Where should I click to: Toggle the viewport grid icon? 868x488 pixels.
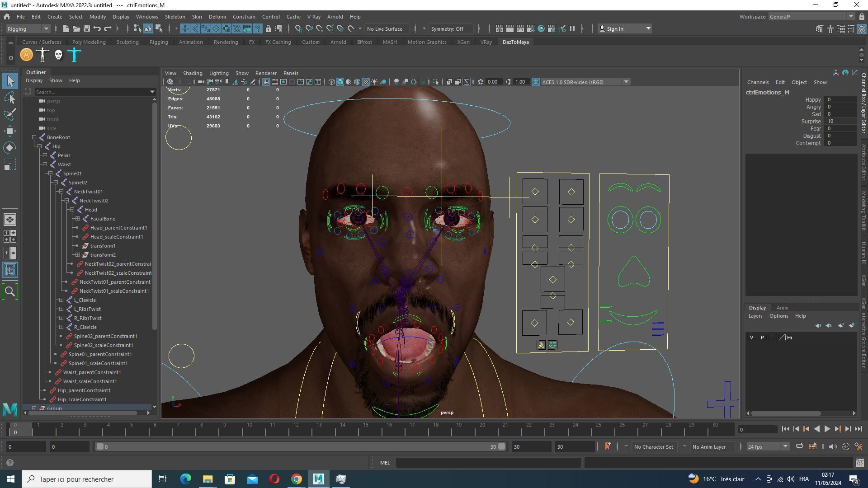point(266,82)
